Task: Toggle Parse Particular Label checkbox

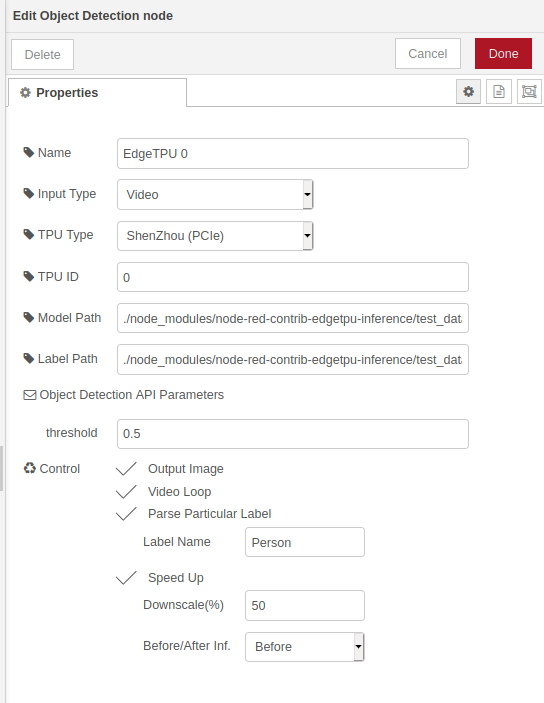Action: click(x=126, y=513)
